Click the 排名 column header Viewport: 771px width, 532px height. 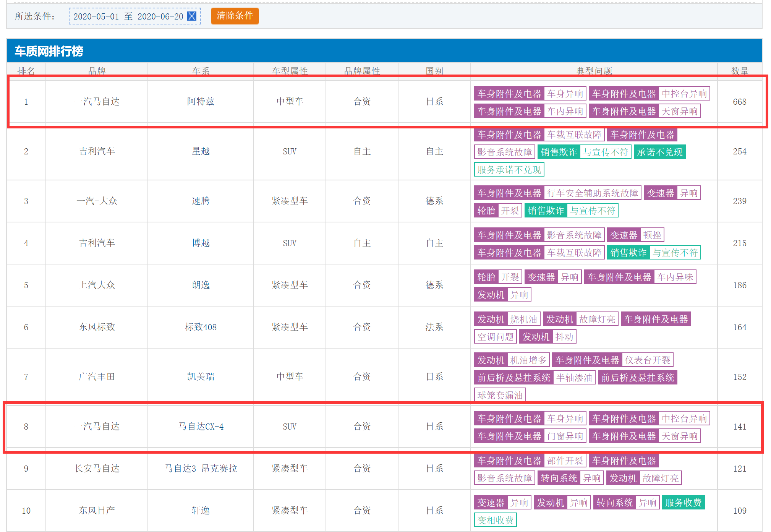[x=26, y=71]
